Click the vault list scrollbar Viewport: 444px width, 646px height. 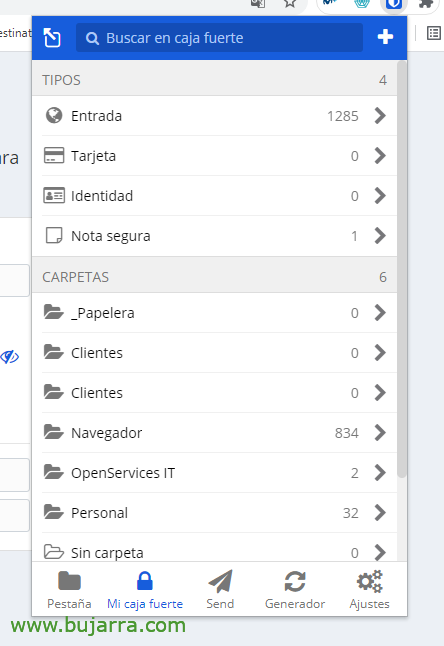[x=402, y=270]
